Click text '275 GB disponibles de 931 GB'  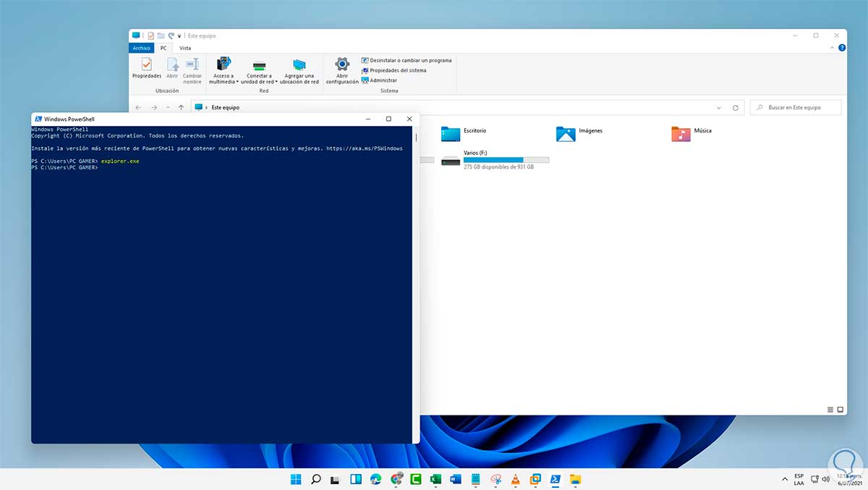pos(498,166)
